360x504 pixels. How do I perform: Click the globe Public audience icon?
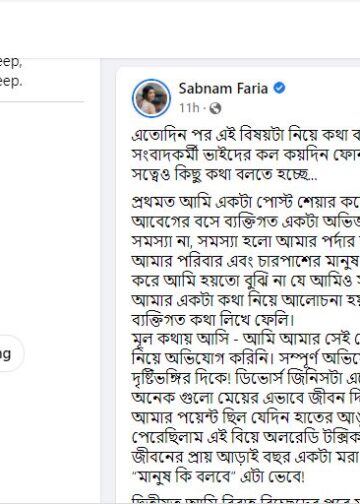(x=215, y=108)
